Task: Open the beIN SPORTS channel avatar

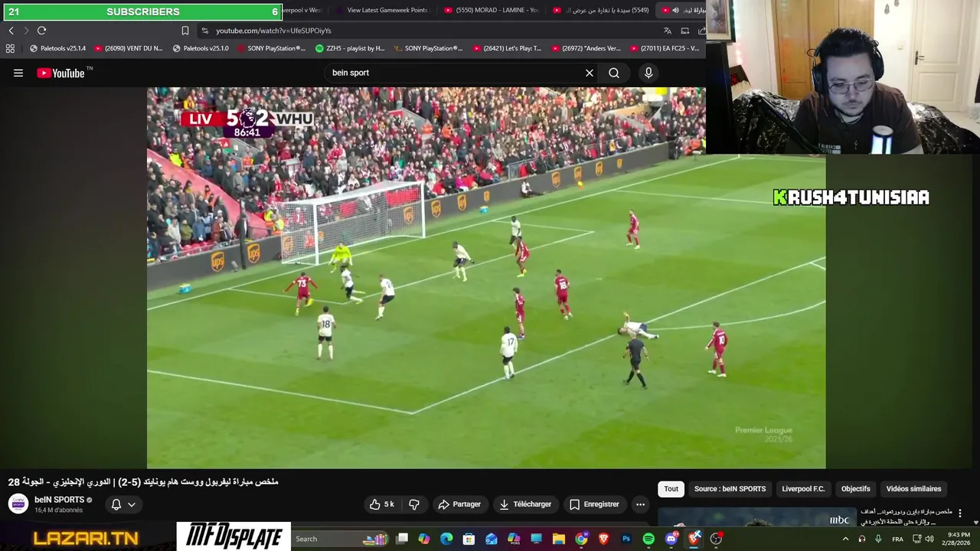Action: click(x=18, y=504)
